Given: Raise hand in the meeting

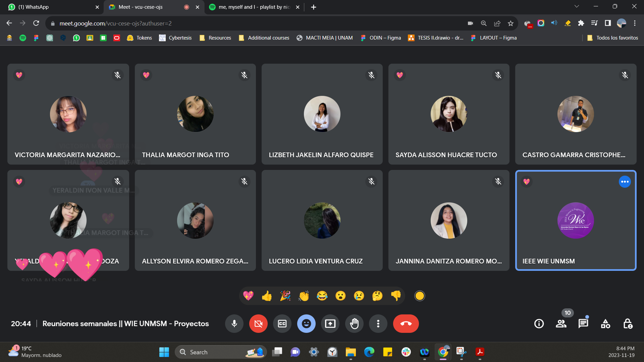Looking at the screenshot, I should click(354, 323).
